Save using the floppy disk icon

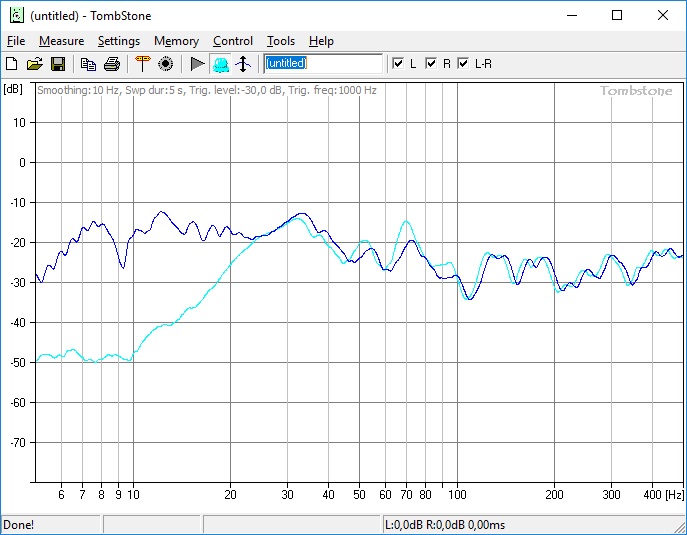point(58,64)
